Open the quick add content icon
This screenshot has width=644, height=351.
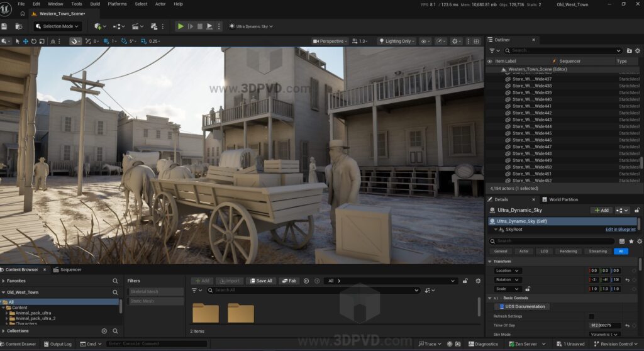pos(98,26)
